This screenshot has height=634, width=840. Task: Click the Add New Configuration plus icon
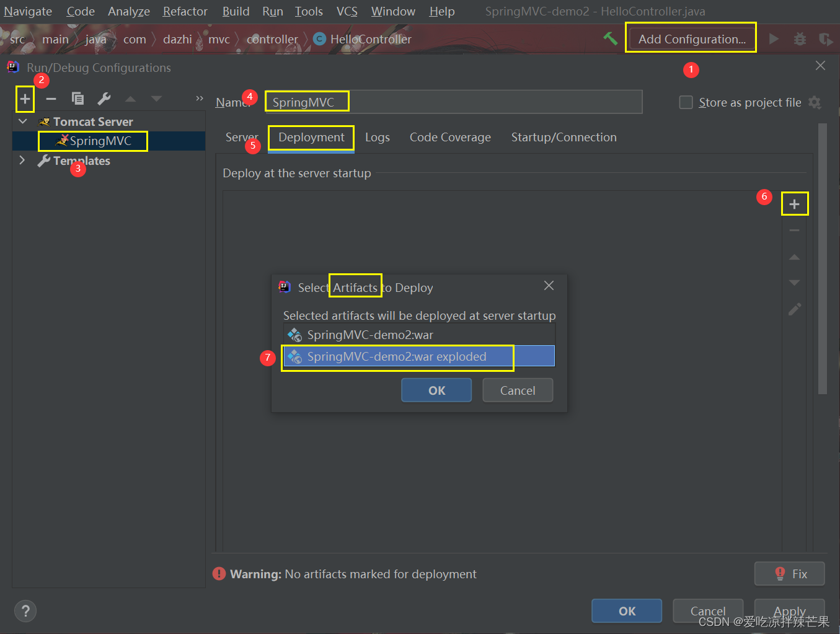[x=25, y=99]
